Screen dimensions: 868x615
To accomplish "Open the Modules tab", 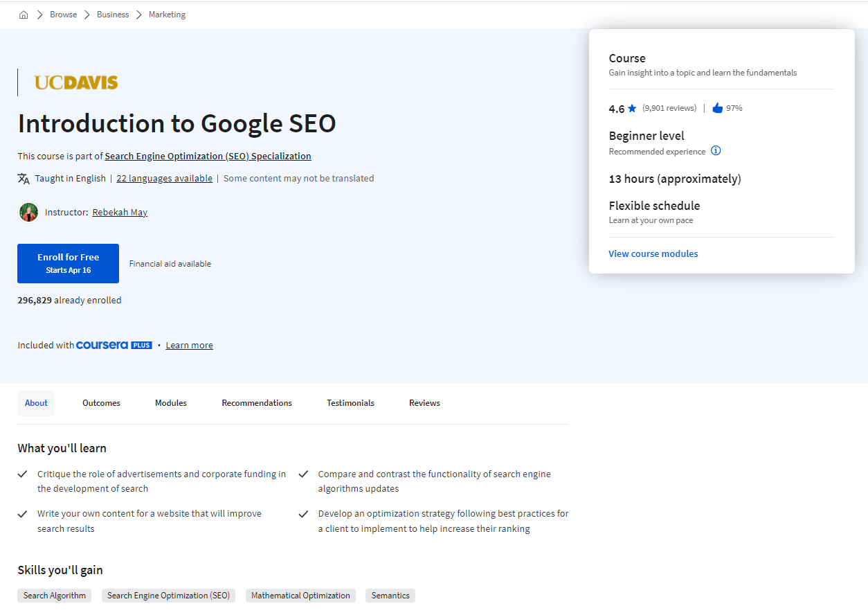I will [171, 403].
